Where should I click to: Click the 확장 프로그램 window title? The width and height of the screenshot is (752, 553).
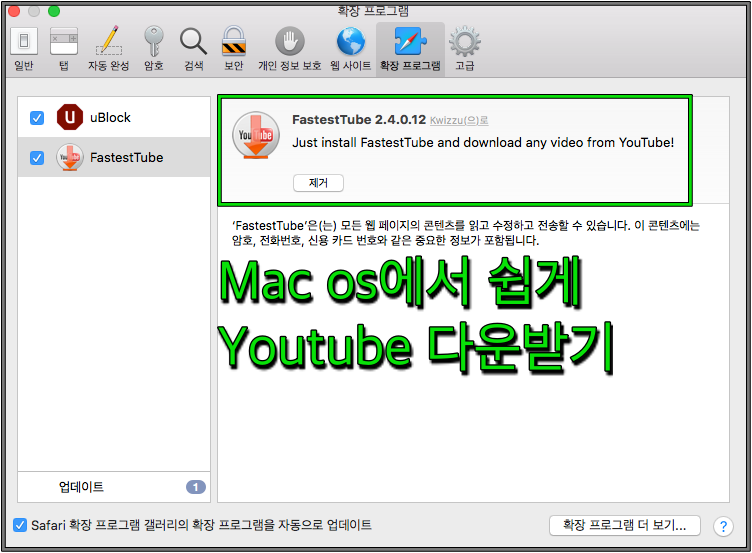tap(373, 11)
